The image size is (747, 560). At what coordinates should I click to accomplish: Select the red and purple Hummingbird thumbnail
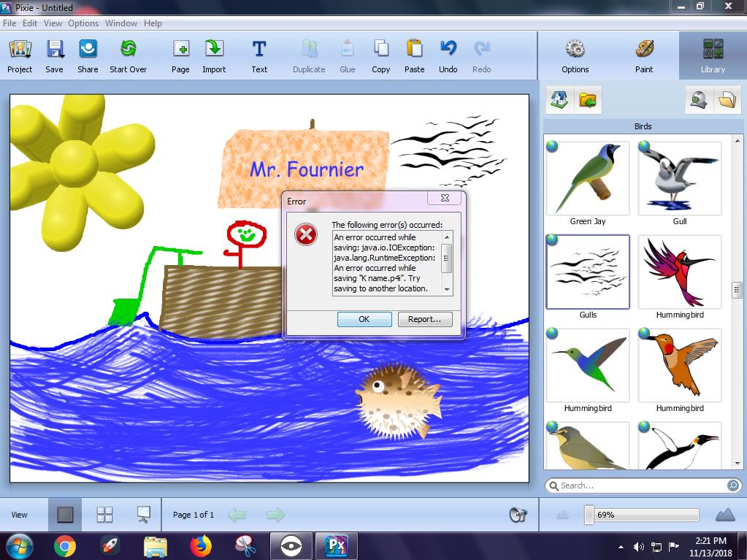click(x=680, y=272)
